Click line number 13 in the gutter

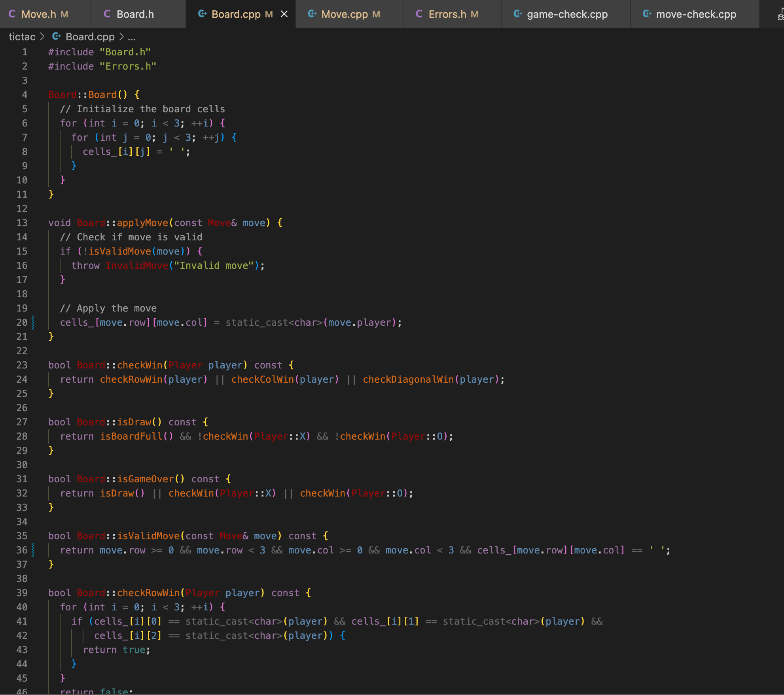(22, 223)
